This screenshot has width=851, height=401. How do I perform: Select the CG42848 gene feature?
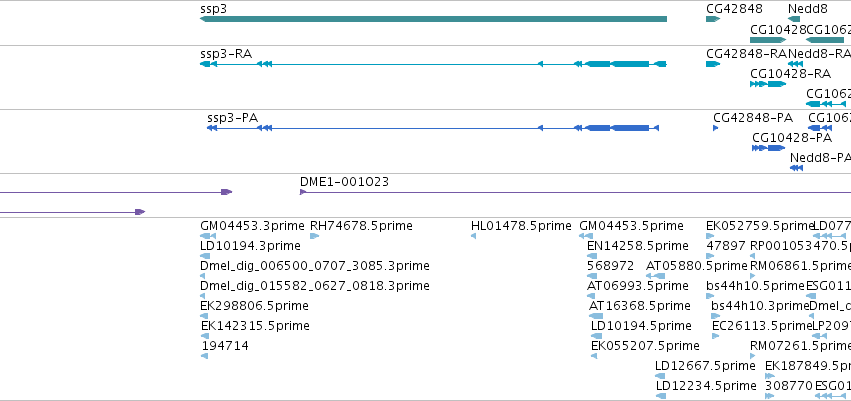(713, 19)
